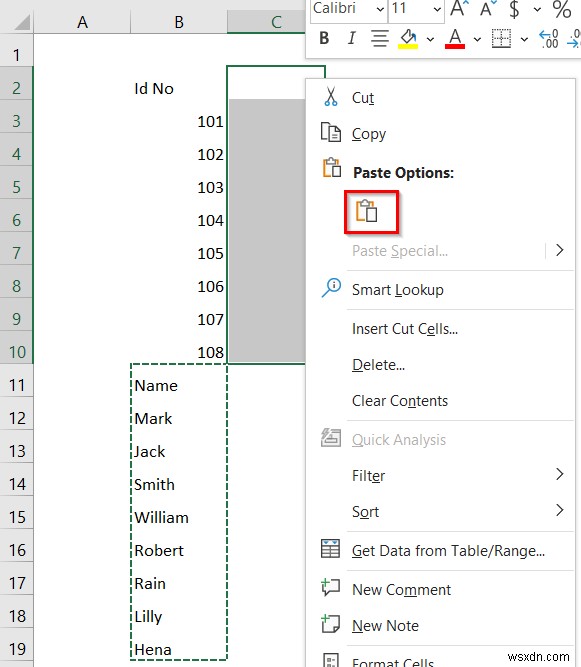Open the Calibri font name dropdown
581x667 pixels.
(380, 9)
